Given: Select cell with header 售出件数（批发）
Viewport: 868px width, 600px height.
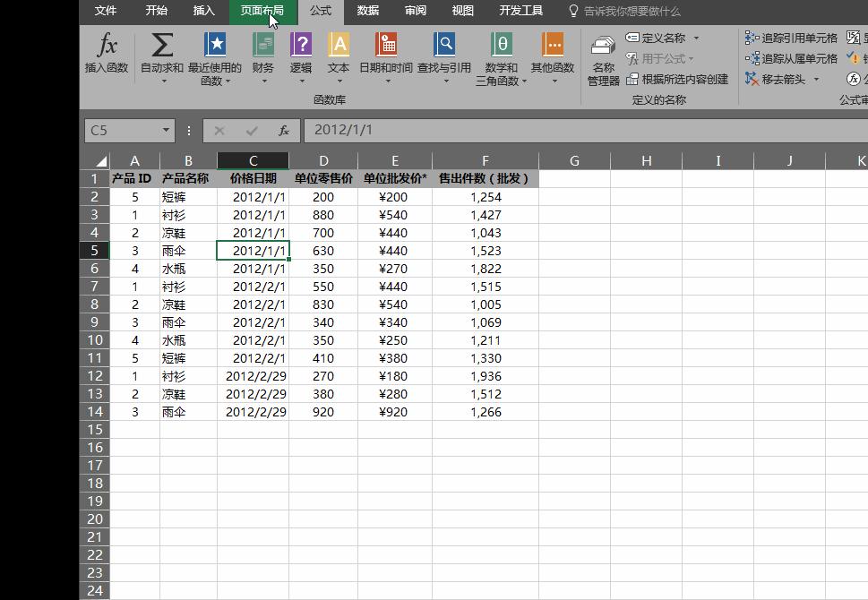Looking at the screenshot, I should [x=485, y=178].
